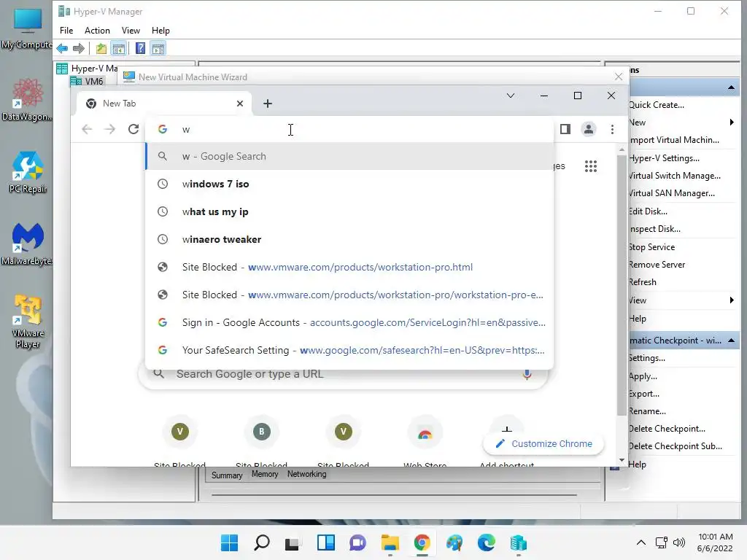Open the View menu in Hyper-V Manager
Screen dimensions: 747x560
[x=131, y=31]
